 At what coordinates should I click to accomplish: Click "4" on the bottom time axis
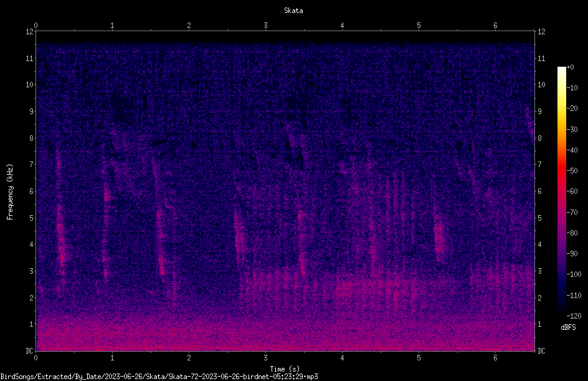(x=342, y=358)
